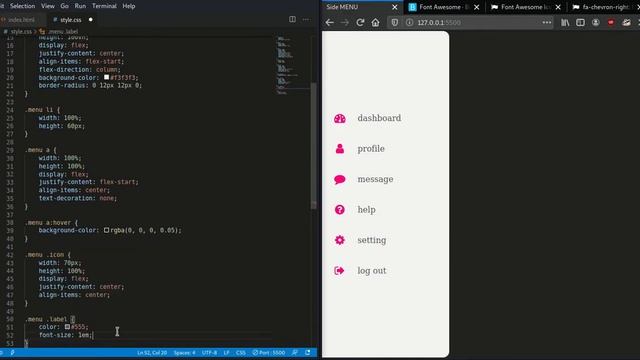Switch to the style.css editor tab
Viewport: 640px width, 360px height.
(x=70, y=20)
